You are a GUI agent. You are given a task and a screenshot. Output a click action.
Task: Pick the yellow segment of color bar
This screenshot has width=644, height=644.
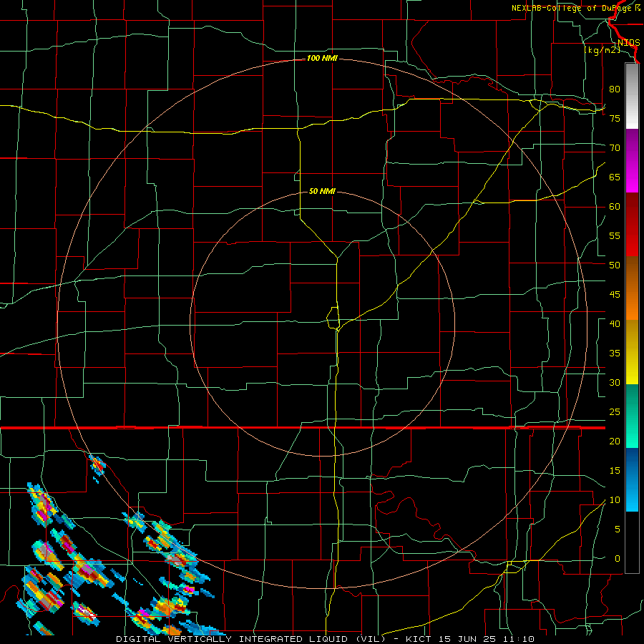(x=632, y=352)
